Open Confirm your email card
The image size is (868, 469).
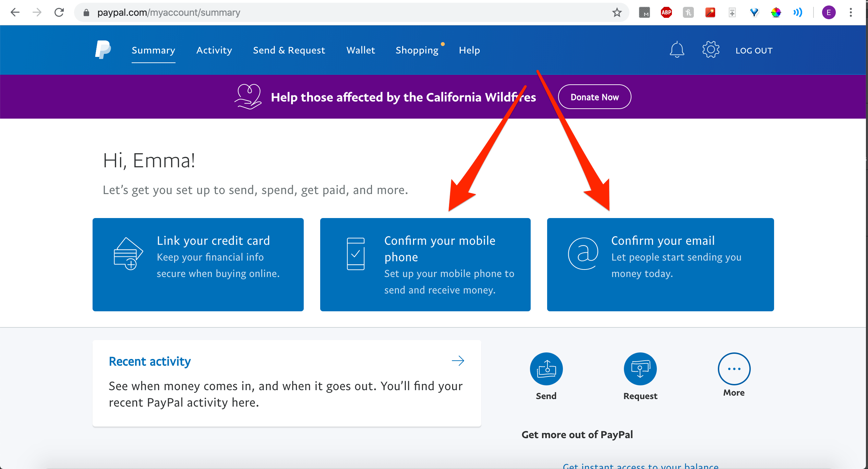[x=660, y=264]
